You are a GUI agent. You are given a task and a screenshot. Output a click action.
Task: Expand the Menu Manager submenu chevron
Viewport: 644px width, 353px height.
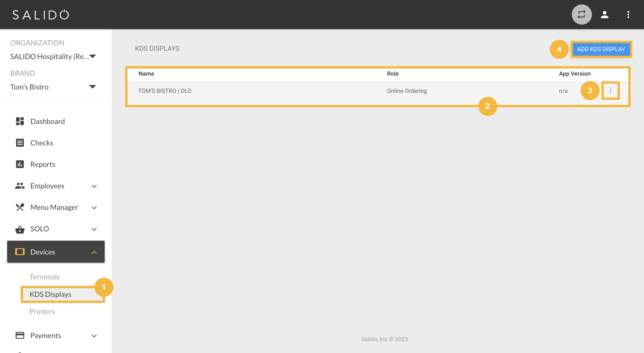[x=94, y=208]
